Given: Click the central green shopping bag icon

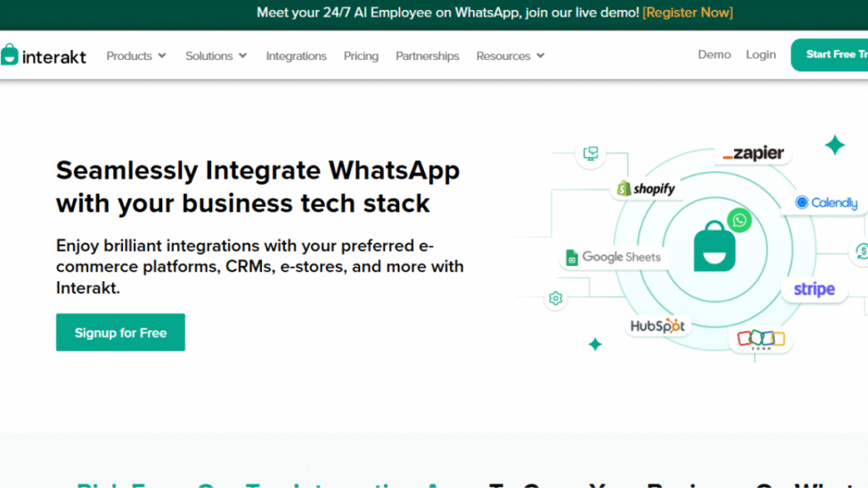Looking at the screenshot, I should [x=715, y=250].
